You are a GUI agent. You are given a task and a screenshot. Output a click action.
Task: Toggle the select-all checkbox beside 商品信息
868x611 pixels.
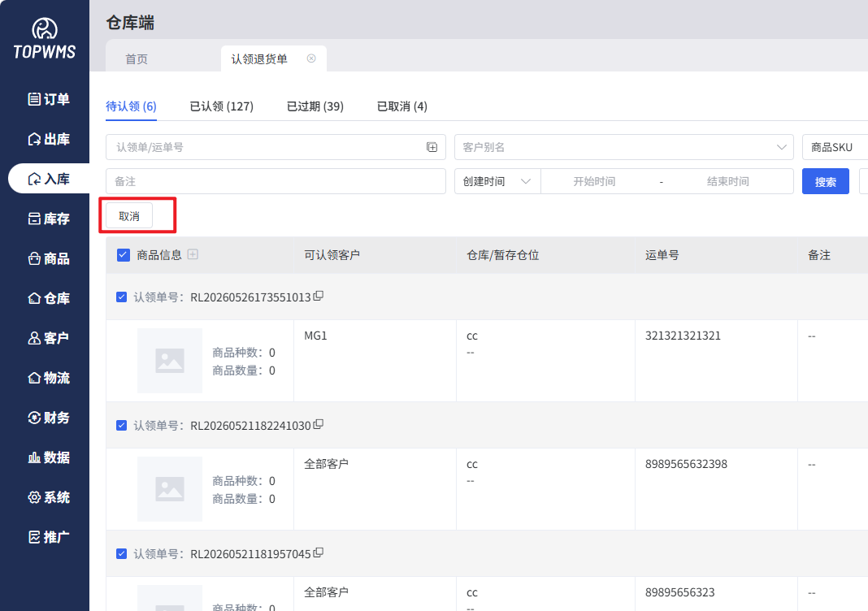tap(123, 254)
